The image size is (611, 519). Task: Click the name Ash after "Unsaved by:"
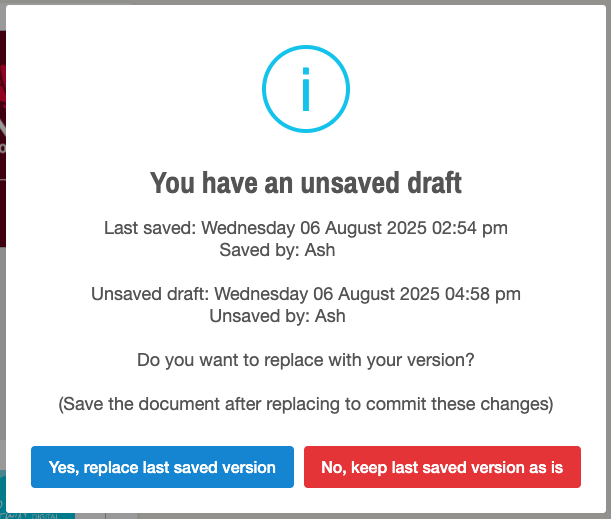coord(330,316)
